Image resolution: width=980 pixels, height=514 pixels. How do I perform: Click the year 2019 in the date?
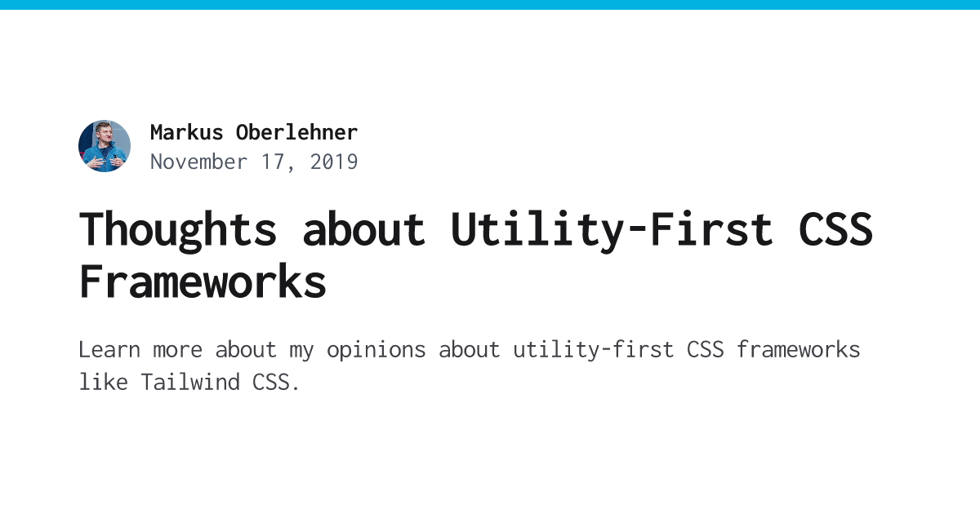334,162
